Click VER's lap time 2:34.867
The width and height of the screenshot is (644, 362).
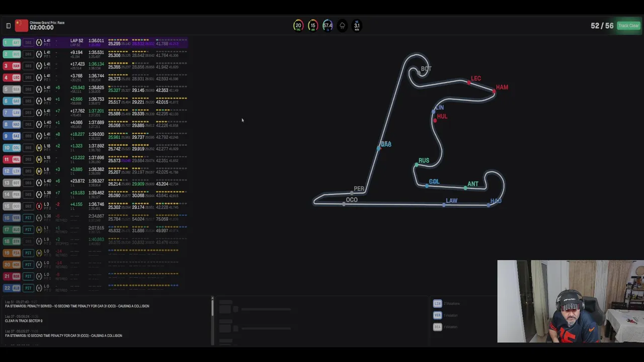(x=96, y=216)
